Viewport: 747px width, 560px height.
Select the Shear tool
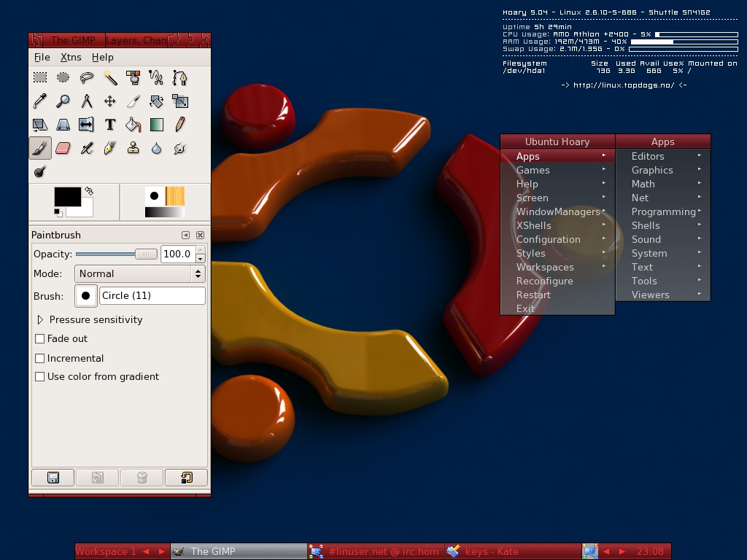(40, 125)
